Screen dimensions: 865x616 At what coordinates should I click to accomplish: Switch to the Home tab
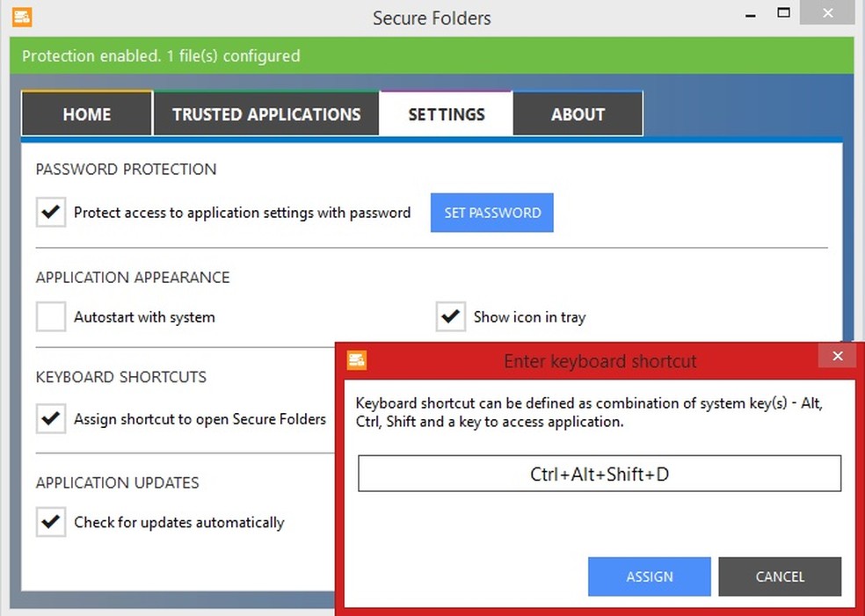87,114
